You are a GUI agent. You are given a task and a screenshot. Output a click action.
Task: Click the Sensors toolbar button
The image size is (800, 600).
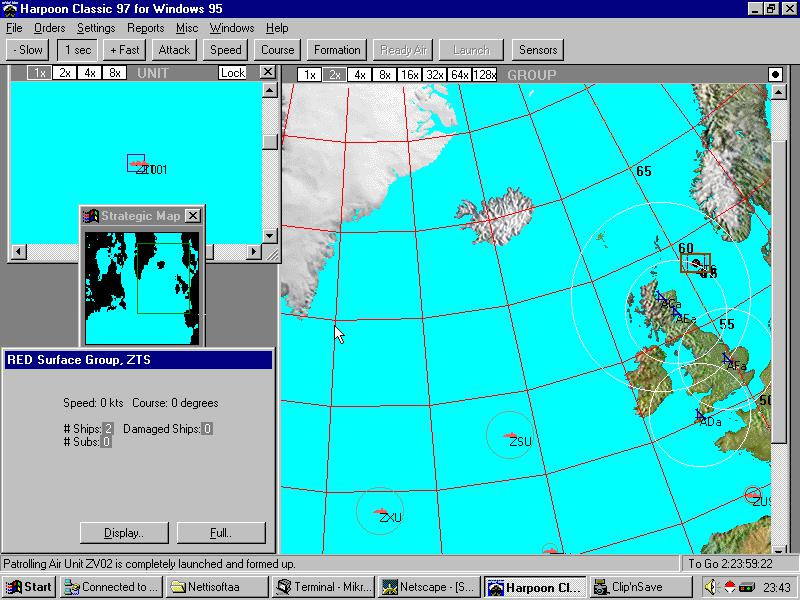click(x=538, y=50)
